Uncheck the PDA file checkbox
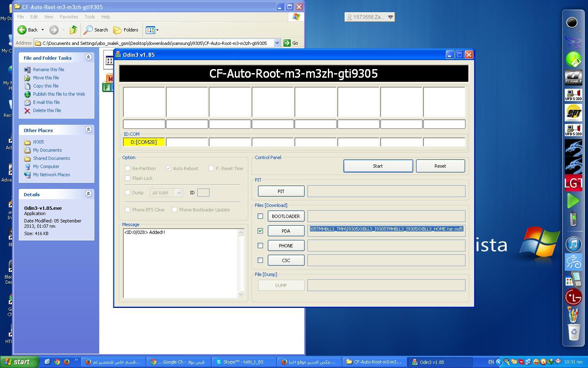The image size is (588, 368). pyautogui.click(x=261, y=231)
